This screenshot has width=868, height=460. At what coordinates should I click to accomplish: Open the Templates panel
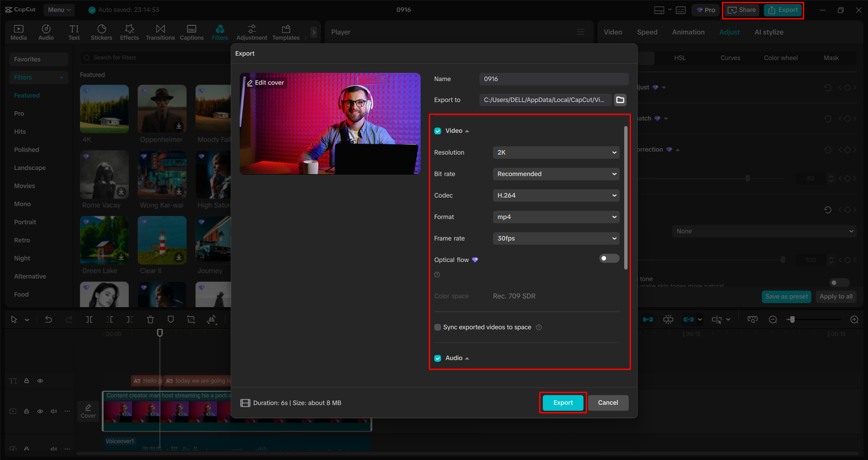pyautogui.click(x=285, y=32)
